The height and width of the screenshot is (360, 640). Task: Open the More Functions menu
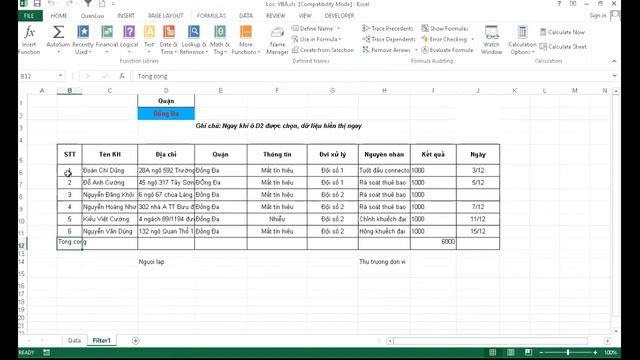point(246,40)
